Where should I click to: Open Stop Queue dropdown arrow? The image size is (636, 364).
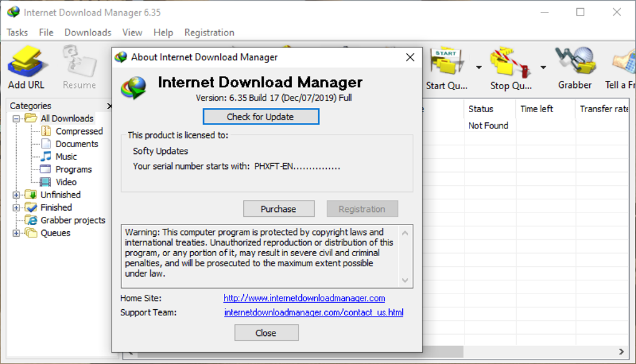click(x=543, y=67)
